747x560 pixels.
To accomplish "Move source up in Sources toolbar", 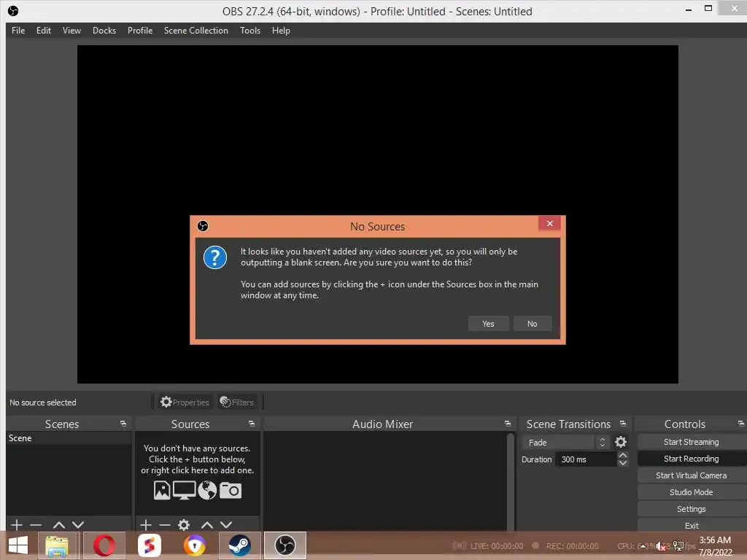I will click(x=206, y=525).
